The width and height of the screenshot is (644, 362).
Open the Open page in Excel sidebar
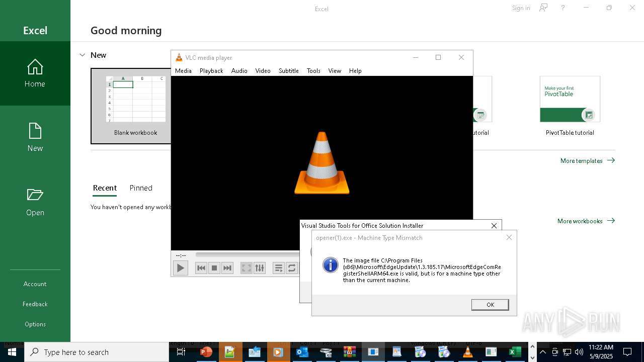35,202
